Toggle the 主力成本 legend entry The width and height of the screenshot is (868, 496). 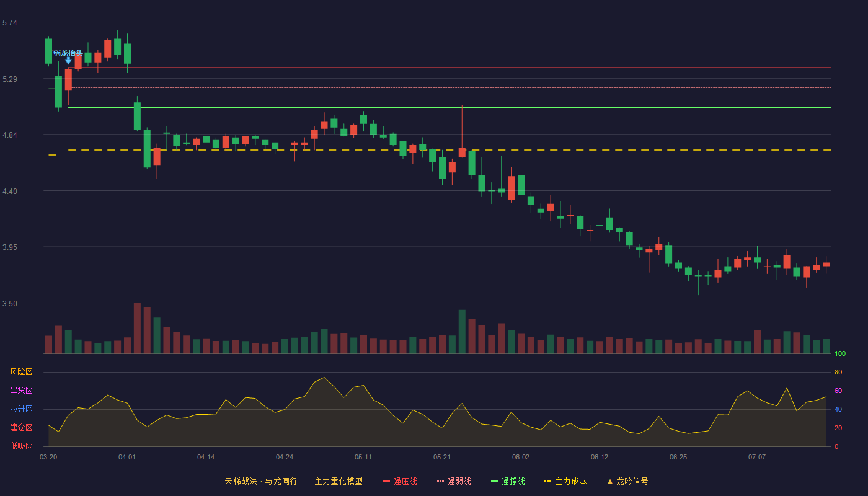[565, 481]
